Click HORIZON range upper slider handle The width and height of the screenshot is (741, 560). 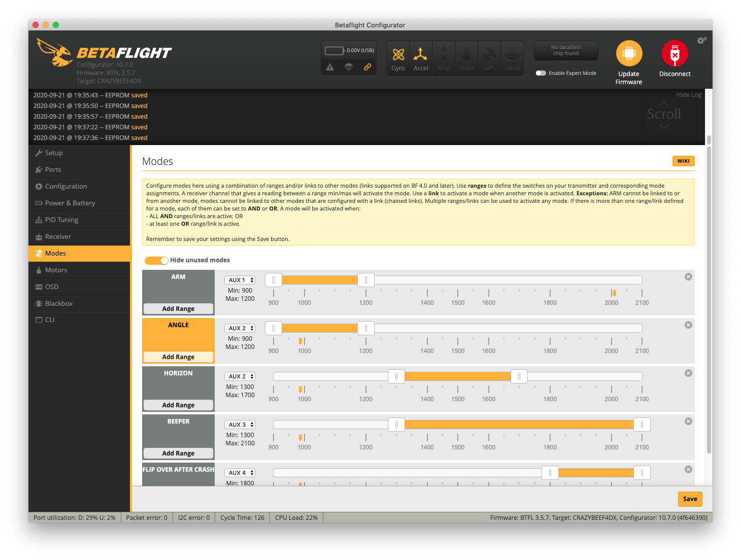(x=519, y=376)
